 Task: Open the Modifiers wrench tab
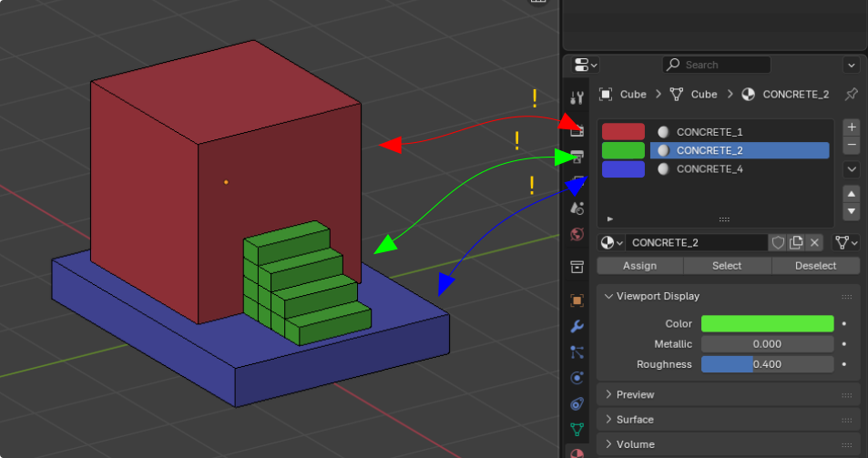coord(577,326)
